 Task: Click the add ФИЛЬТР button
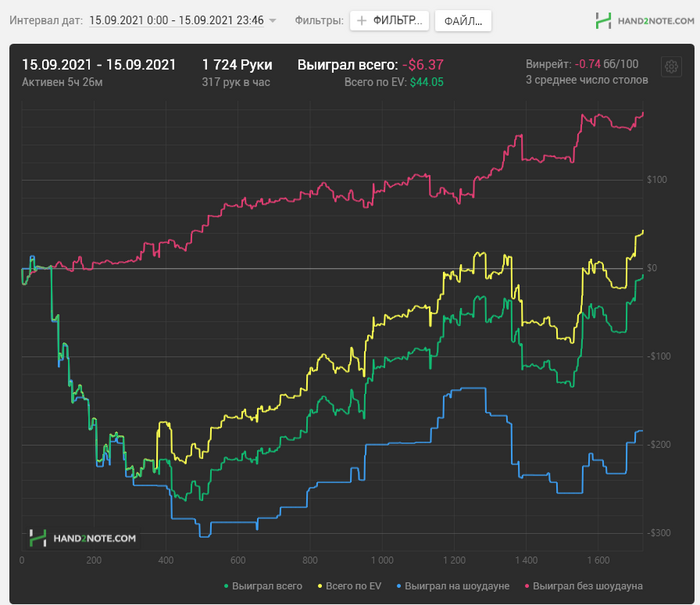coord(389,21)
